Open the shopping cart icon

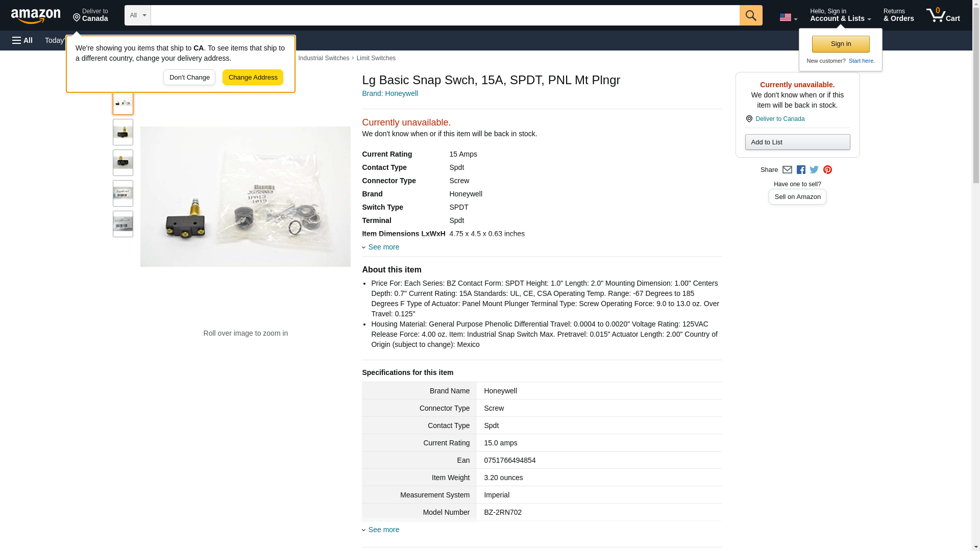943,15
